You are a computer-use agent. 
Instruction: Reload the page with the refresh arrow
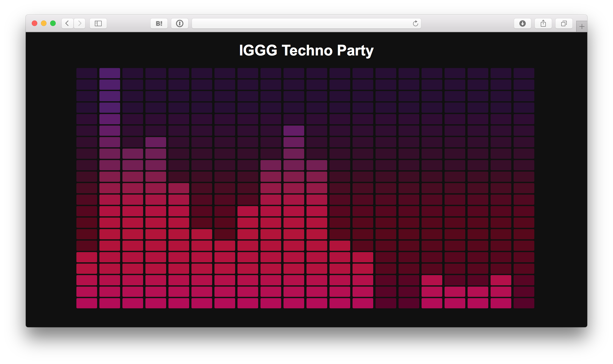point(415,23)
